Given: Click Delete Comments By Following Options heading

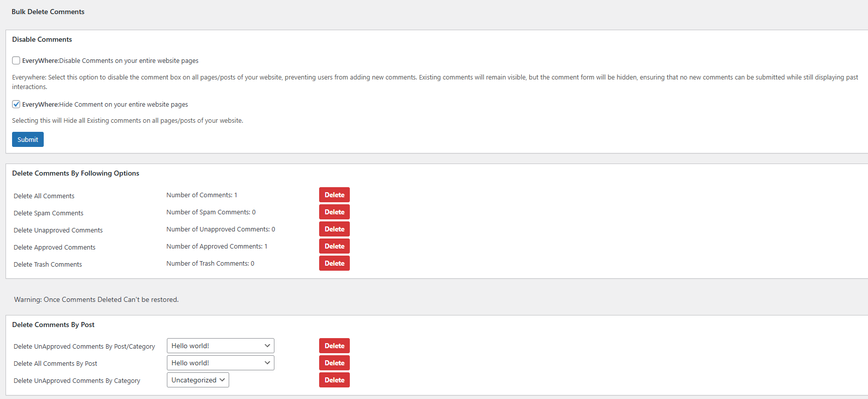Looking at the screenshot, I should (75, 173).
